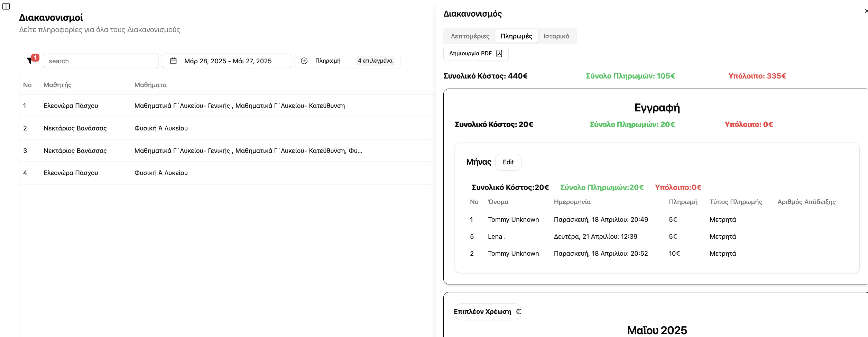Click the Δημιουργία PDF button
Screen dimensions: 868x337
[475, 53]
